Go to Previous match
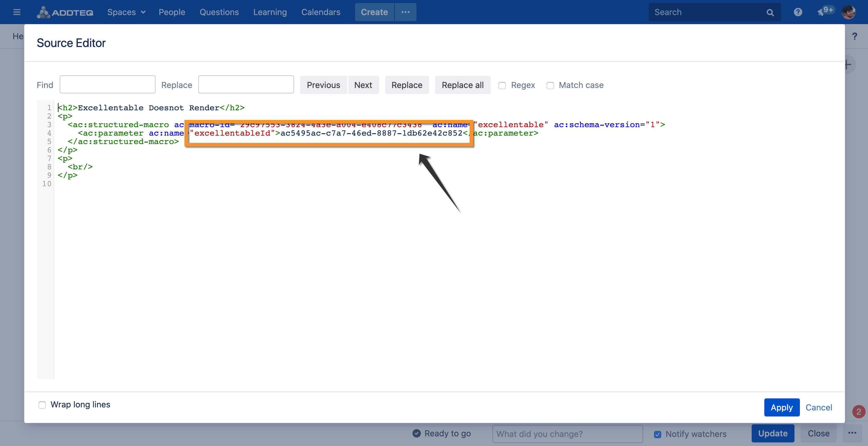Image resolution: width=868 pixels, height=446 pixels. click(x=323, y=85)
